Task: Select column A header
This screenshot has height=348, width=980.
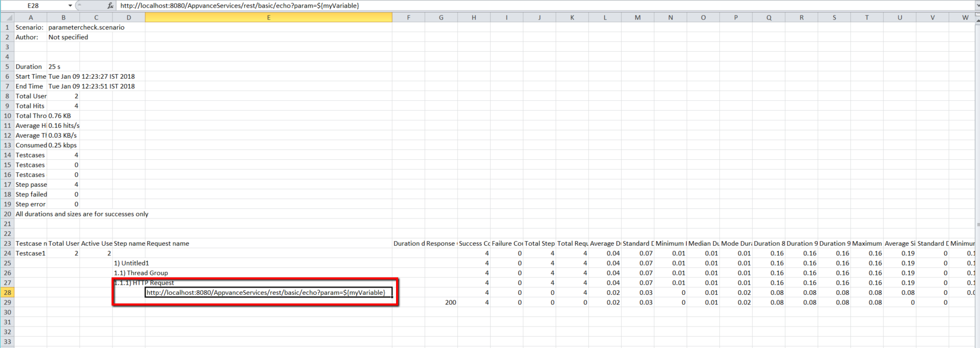Action: 31,17
